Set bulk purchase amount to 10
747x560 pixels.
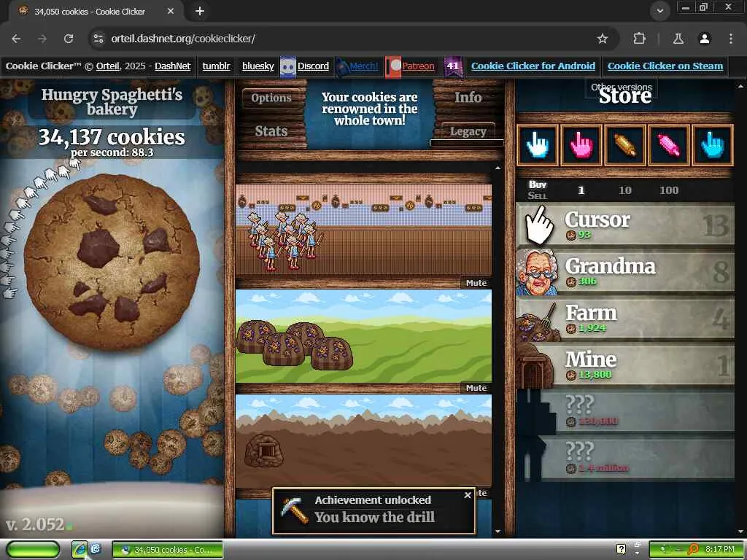coord(624,190)
